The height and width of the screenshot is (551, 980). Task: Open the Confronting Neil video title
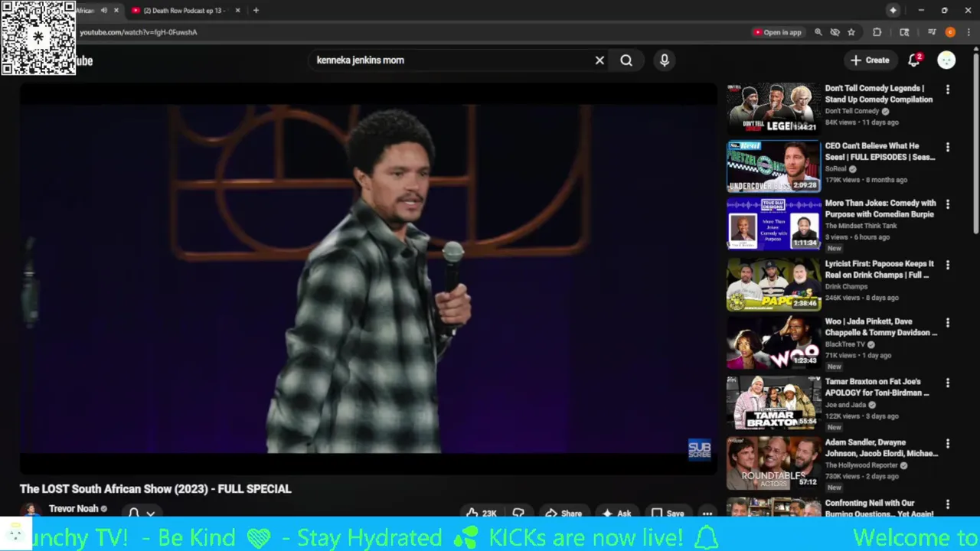pyautogui.click(x=879, y=509)
